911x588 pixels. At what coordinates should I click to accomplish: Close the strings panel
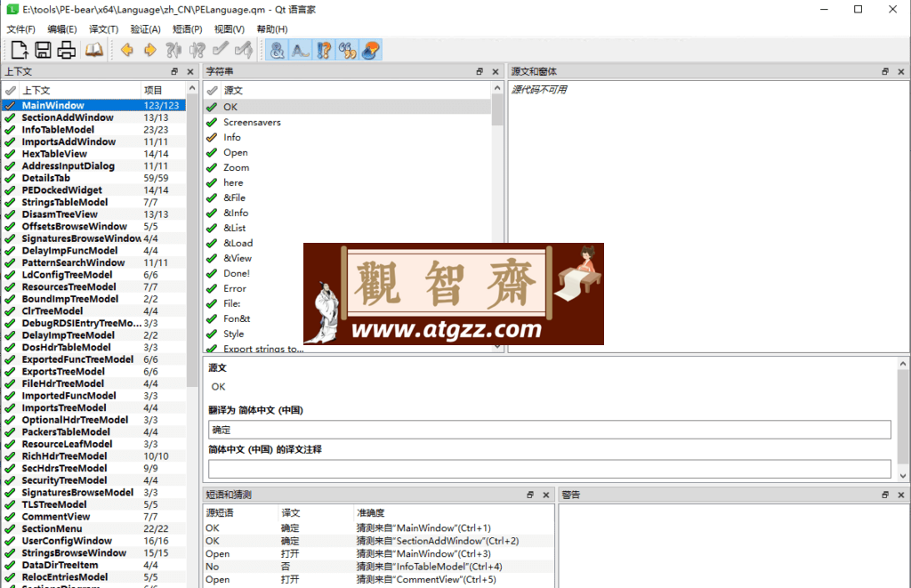pyautogui.click(x=495, y=71)
